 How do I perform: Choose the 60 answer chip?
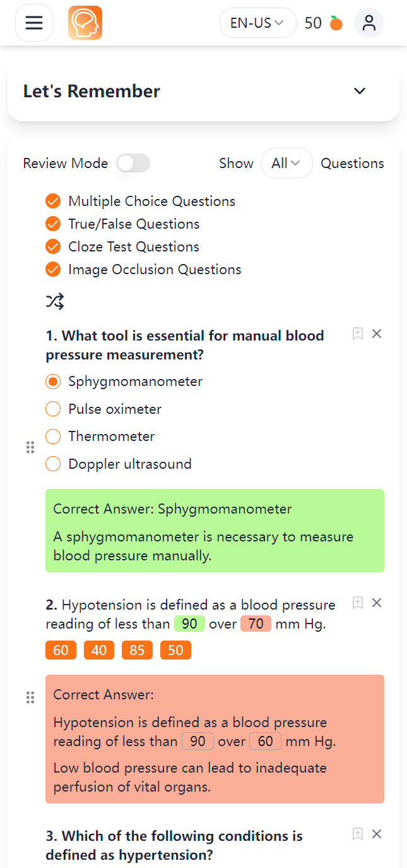61,651
